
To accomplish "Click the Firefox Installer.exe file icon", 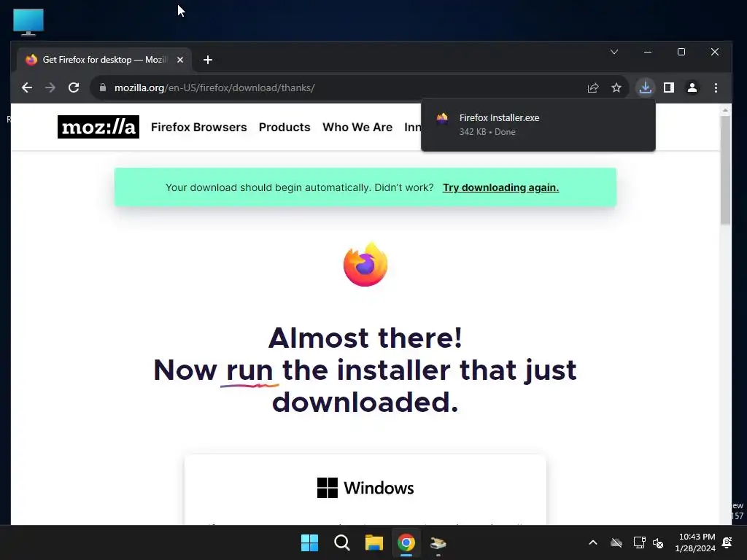I will tap(442, 118).
